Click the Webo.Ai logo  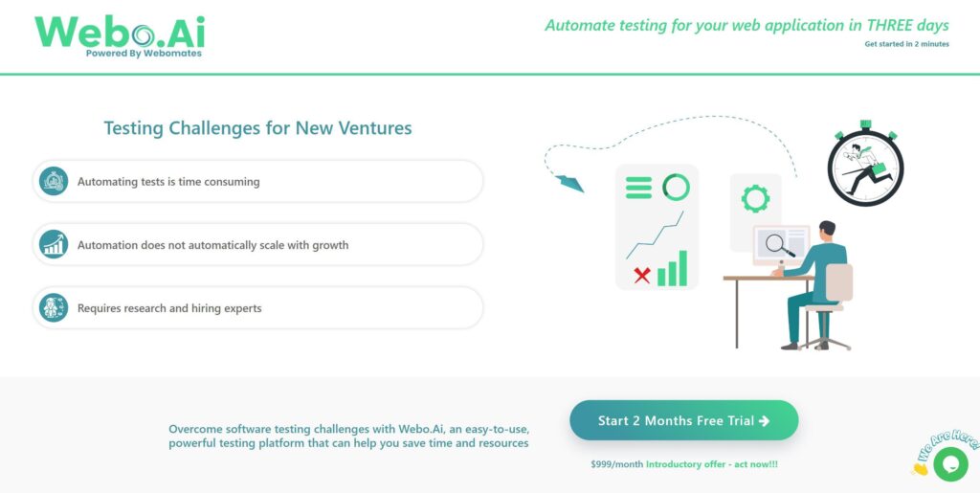click(x=120, y=35)
